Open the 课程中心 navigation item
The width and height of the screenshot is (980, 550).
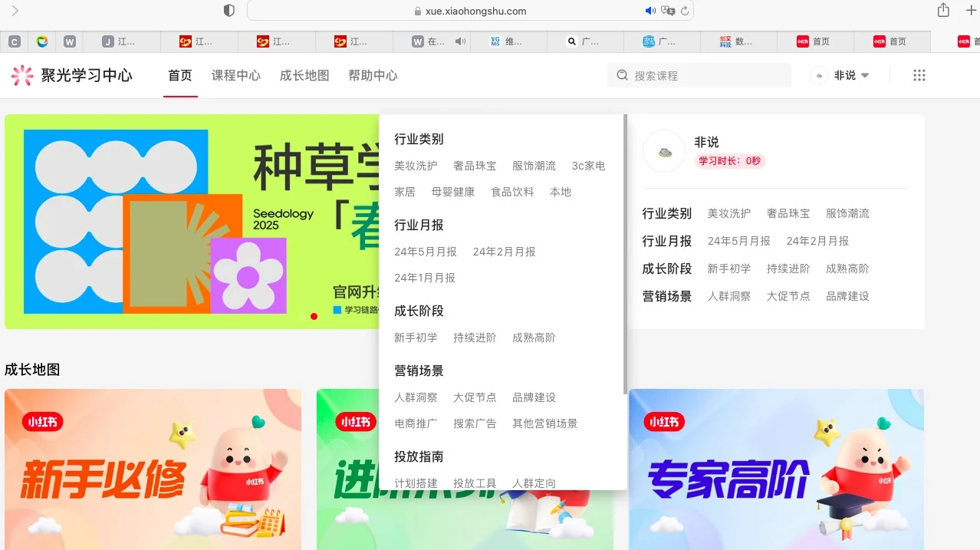(x=236, y=75)
